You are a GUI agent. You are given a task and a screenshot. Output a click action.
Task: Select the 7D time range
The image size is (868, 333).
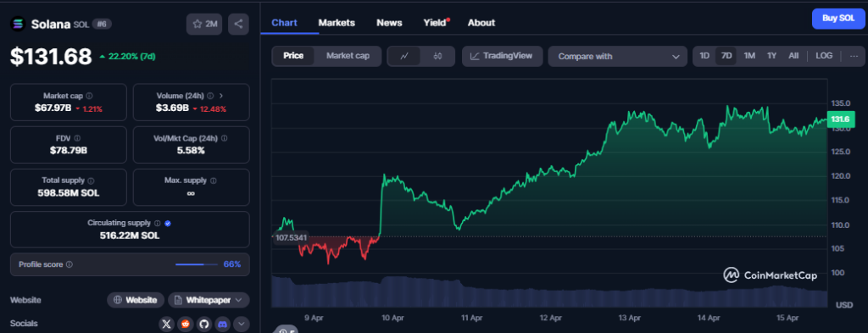726,56
